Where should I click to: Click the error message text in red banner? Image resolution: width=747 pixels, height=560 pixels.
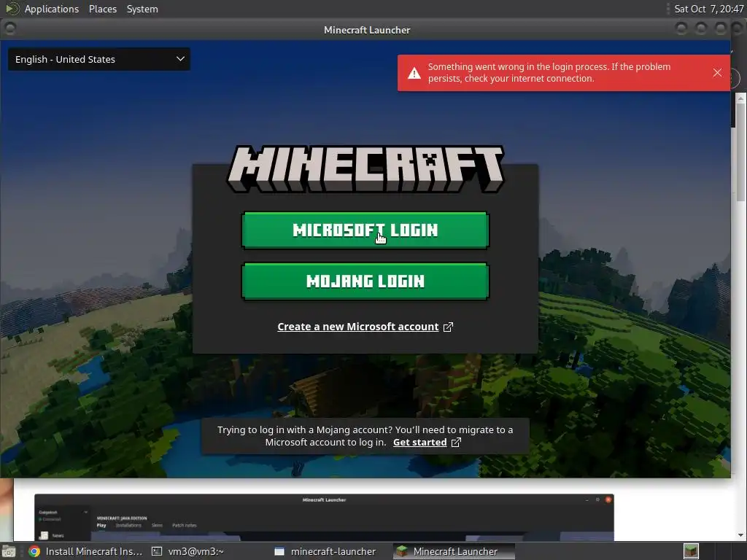pyautogui.click(x=549, y=72)
